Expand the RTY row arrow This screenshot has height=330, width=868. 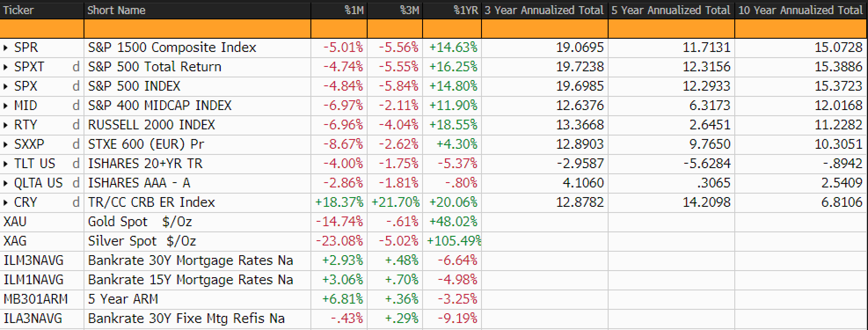6,125
